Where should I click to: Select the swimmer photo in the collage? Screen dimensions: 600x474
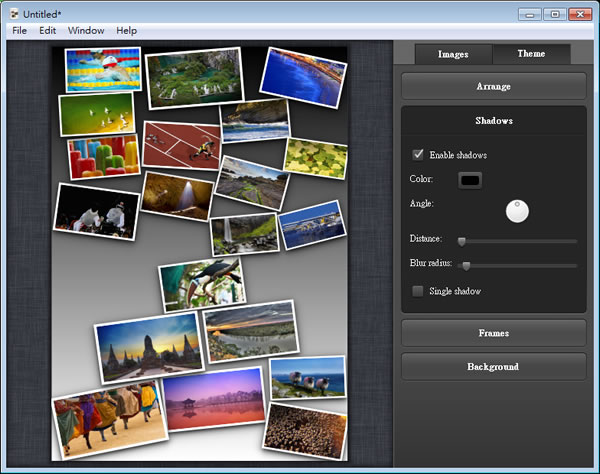pyautogui.click(x=103, y=70)
